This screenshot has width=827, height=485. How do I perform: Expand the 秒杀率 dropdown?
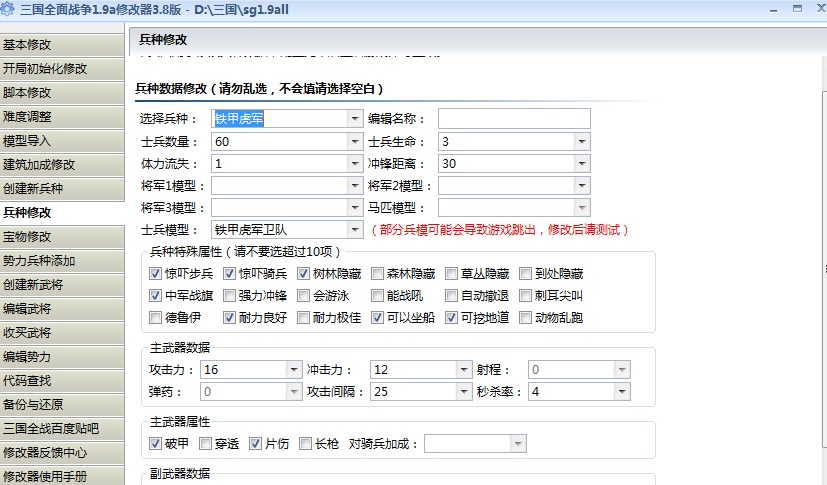[x=623, y=392]
